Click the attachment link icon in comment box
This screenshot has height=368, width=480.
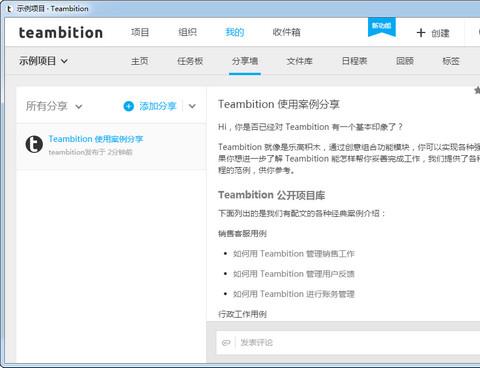(x=226, y=343)
